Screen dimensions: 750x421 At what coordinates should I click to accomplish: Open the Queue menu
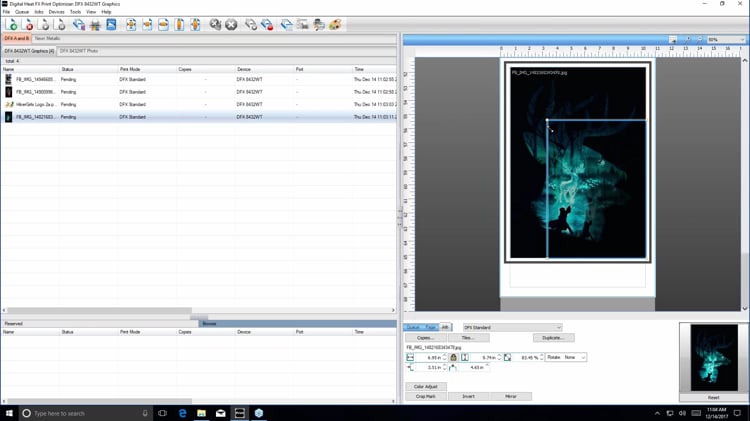22,11
